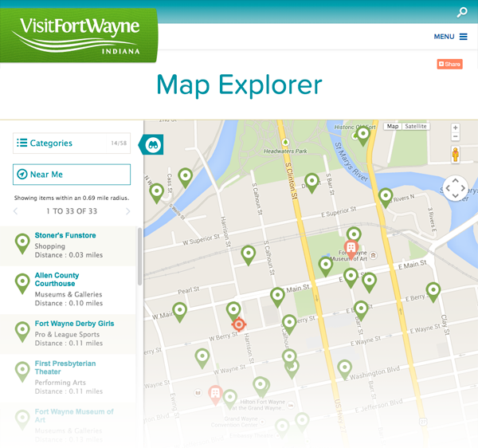478x448 pixels.
Task: Switch to Map view tab
Action: tap(393, 126)
